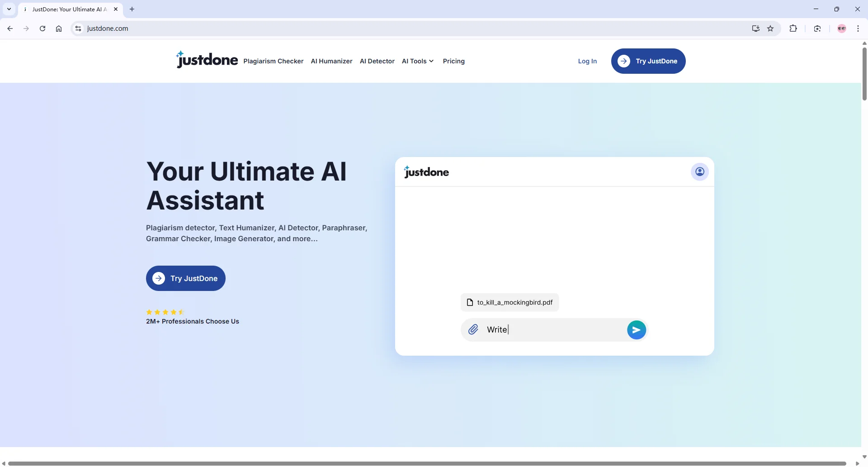
Task: Open Chrome's three-dot menu
Action: pos(858,29)
